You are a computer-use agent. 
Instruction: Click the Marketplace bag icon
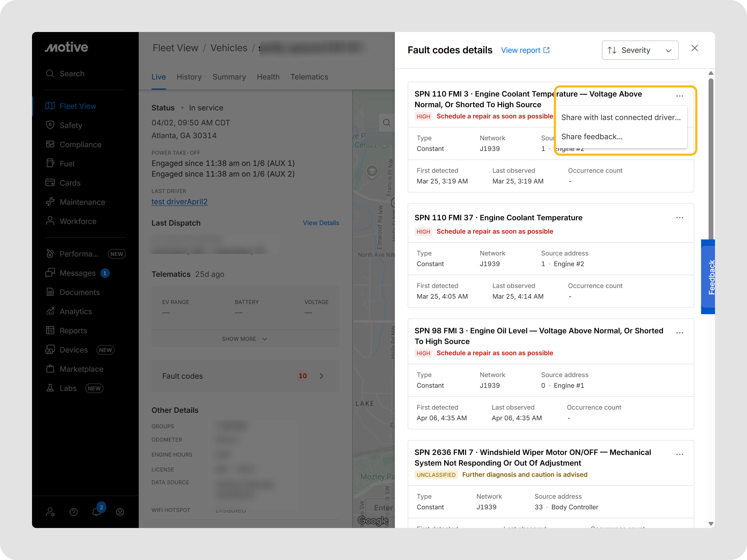50,369
